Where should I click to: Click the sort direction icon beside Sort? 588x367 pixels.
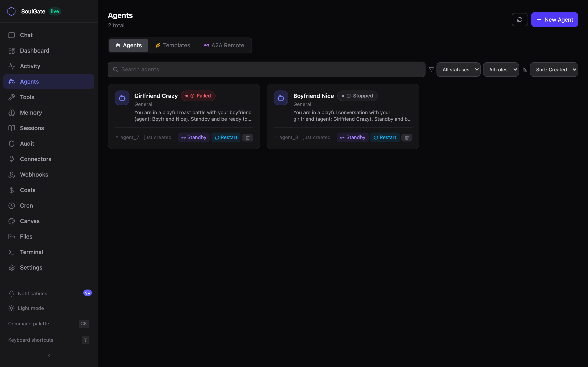(x=525, y=70)
